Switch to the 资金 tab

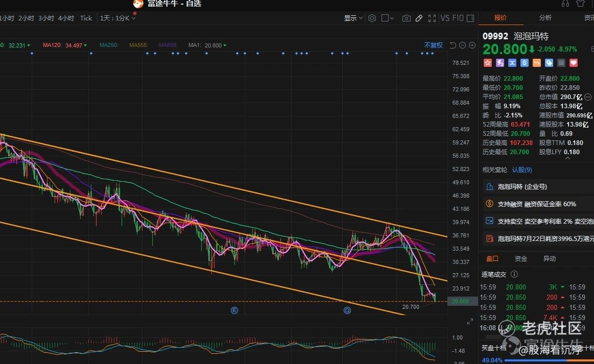(521, 259)
